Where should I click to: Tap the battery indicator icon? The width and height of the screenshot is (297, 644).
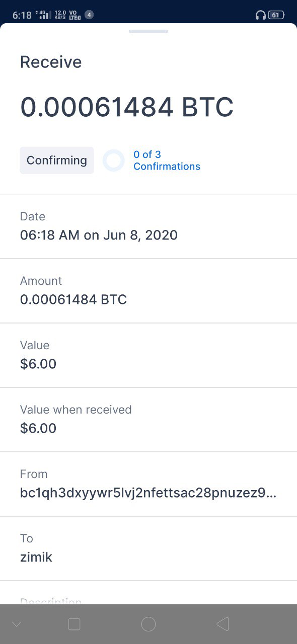point(276,15)
